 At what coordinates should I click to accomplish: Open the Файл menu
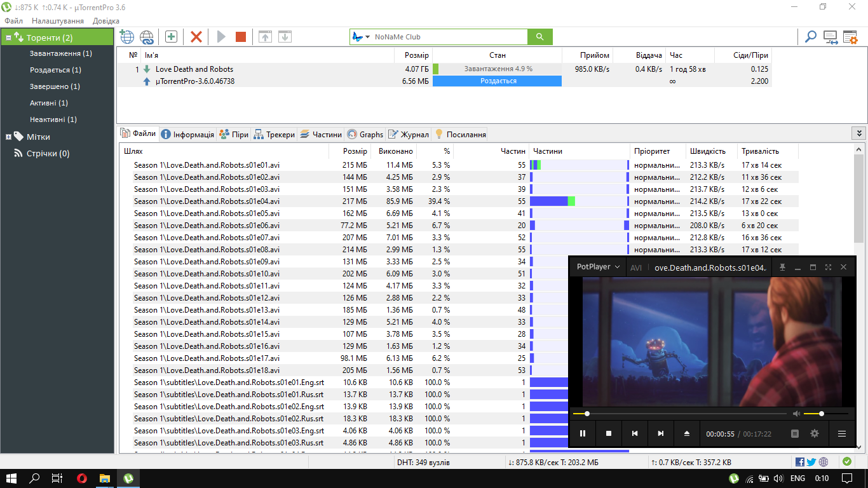point(14,21)
